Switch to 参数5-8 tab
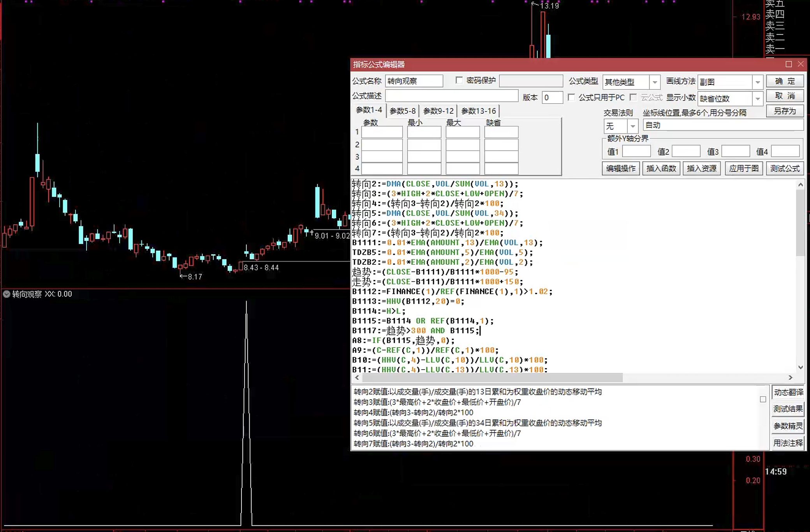Viewport: 810px width, 532px height. coord(402,111)
